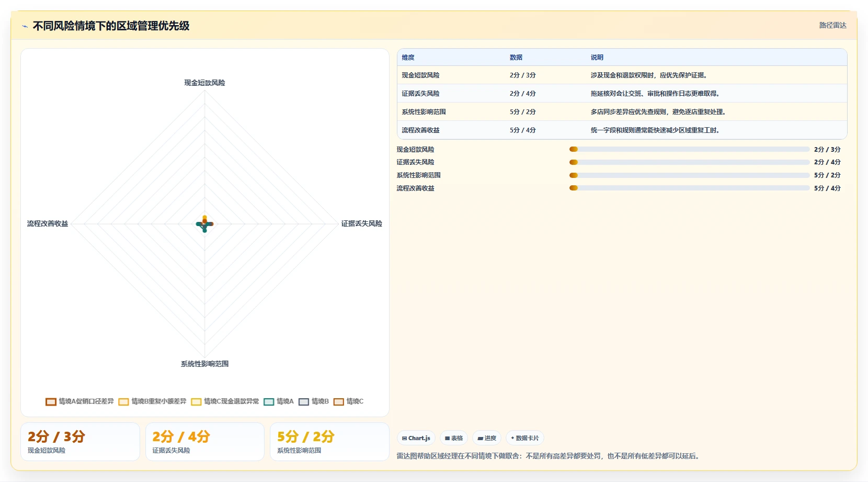Click the 说明 column header

597,58
